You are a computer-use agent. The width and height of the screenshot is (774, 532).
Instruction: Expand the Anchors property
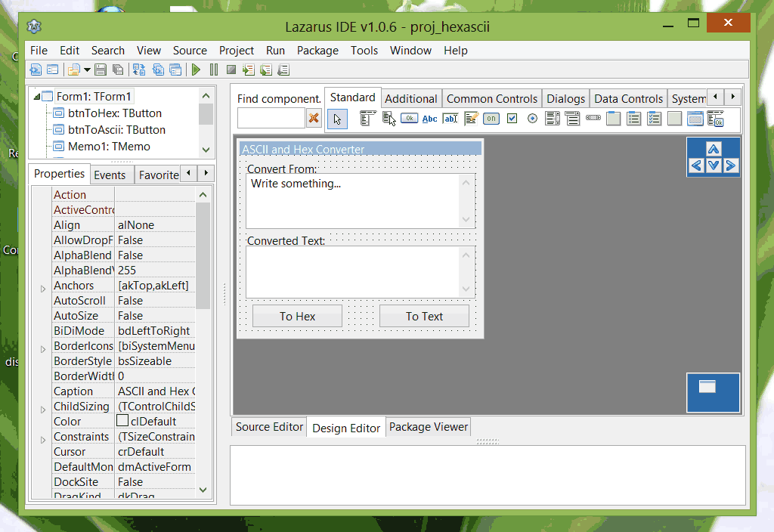pos(43,289)
